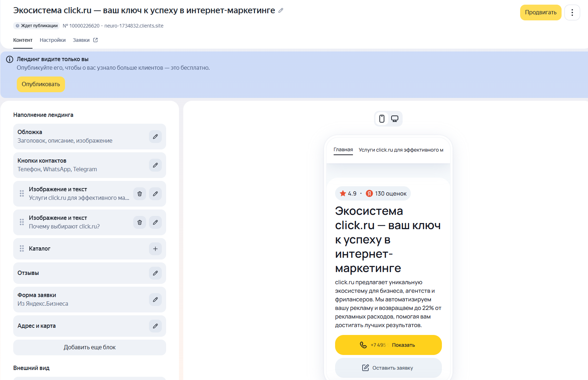This screenshot has width=588, height=380.
Task: Delete the Услуги click.ru image and text block
Action: click(140, 194)
